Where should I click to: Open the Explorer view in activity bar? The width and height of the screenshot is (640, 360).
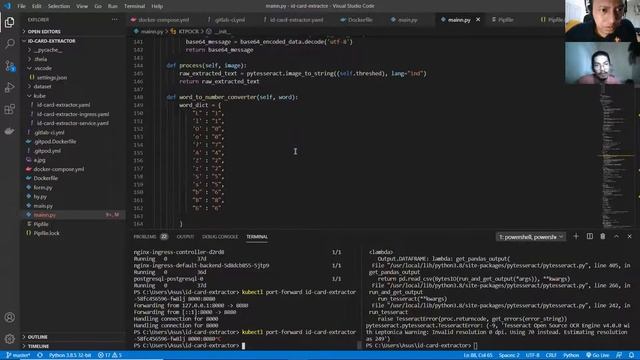pos(9,22)
